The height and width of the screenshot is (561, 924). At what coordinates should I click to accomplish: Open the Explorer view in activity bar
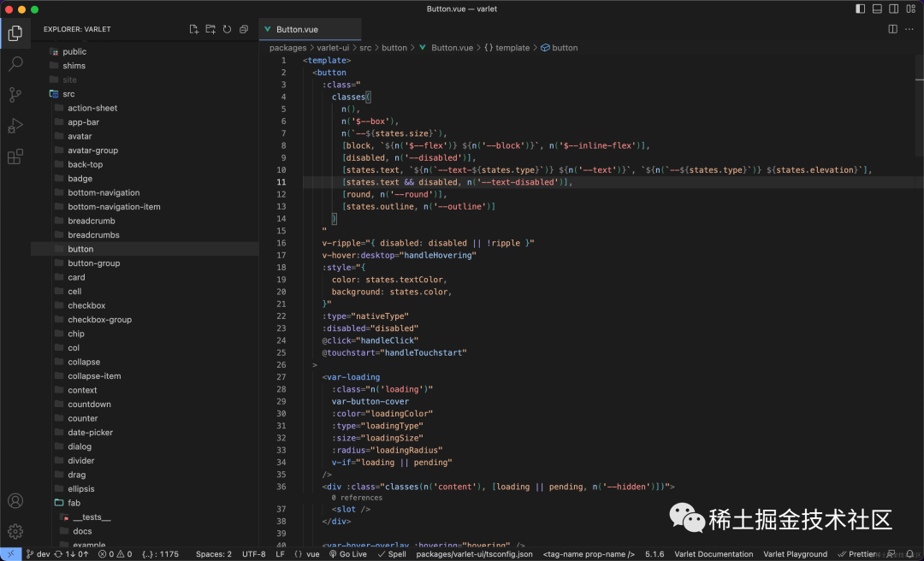15,33
